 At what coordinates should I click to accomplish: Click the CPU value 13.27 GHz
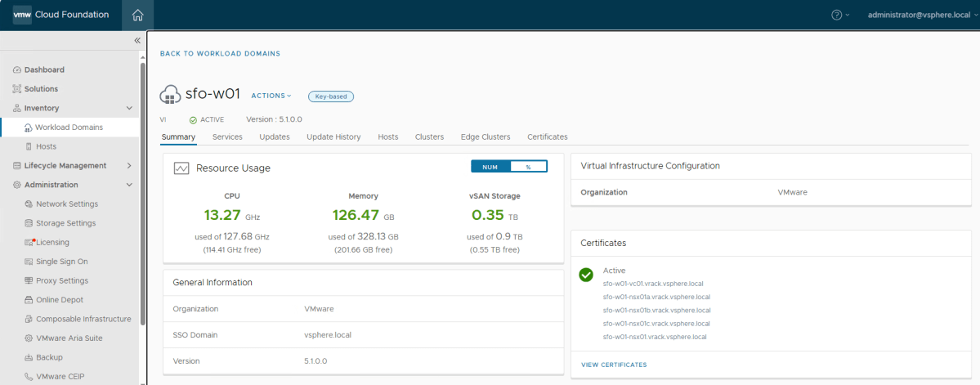point(232,216)
